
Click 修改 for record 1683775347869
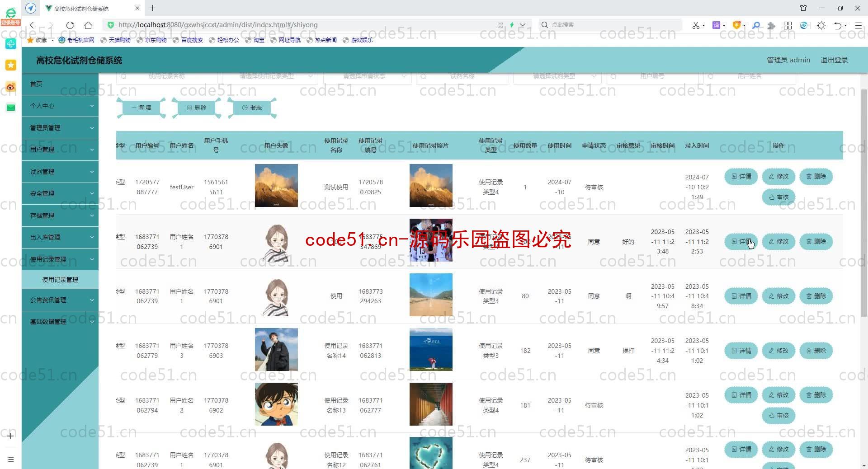pos(778,242)
